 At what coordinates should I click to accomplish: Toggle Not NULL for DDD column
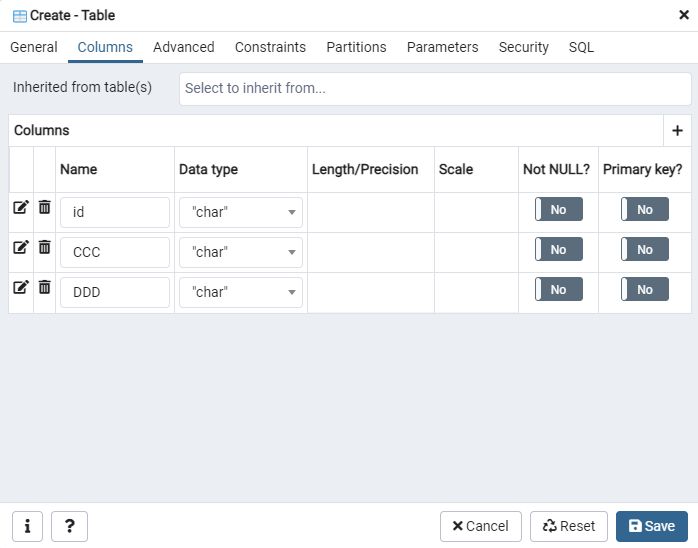[x=559, y=289]
